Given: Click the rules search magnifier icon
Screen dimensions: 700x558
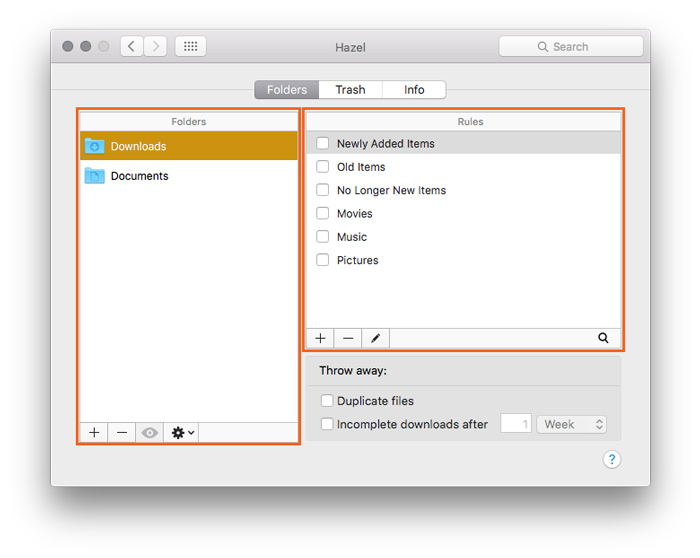Looking at the screenshot, I should coord(603,338).
